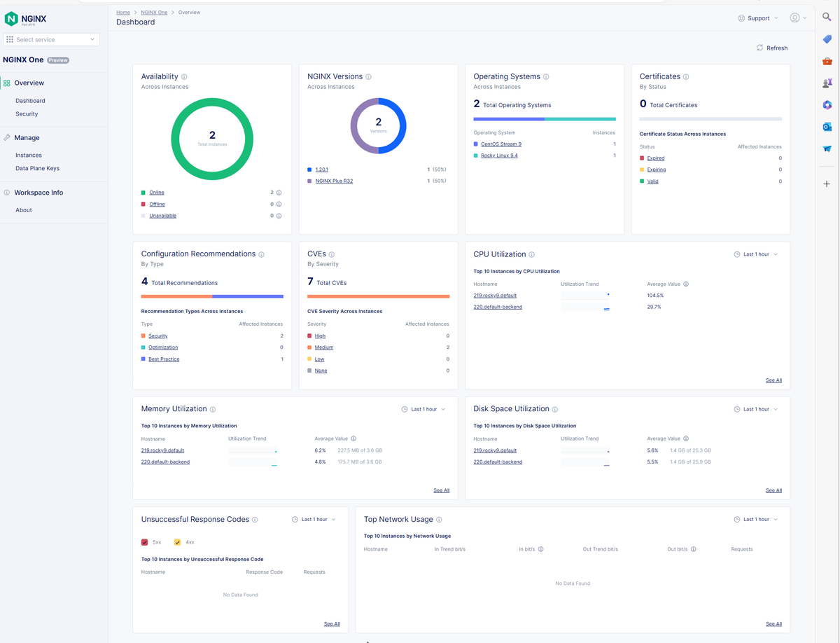The height and width of the screenshot is (643, 840).
Task: Open Memory Utilization Last 1 hour dropdown
Action: tap(423, 410)
